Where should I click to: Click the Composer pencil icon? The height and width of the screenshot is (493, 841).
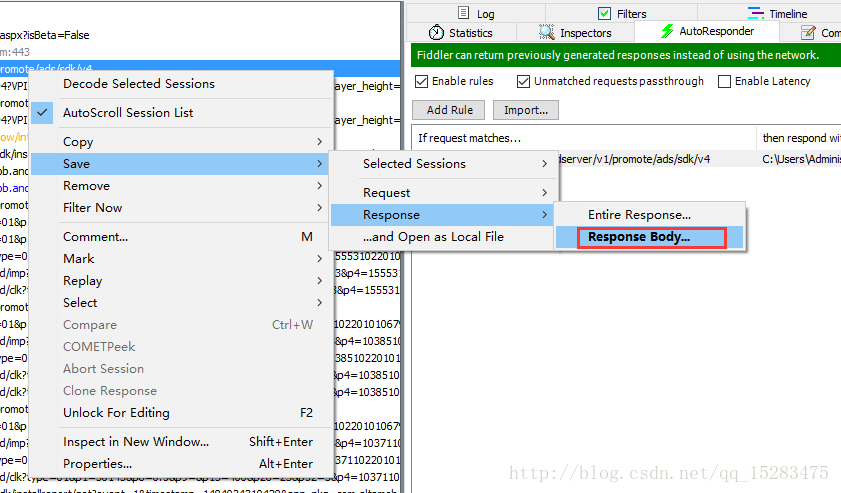pyautogui.click(x=808, y=33)
